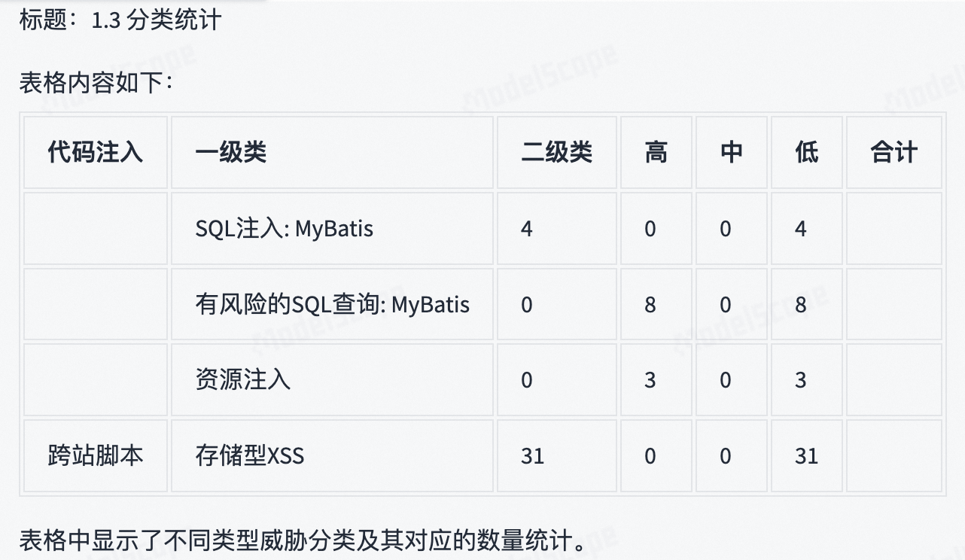Select the "代码注入" header cell
965x560 pixels.
95,153
